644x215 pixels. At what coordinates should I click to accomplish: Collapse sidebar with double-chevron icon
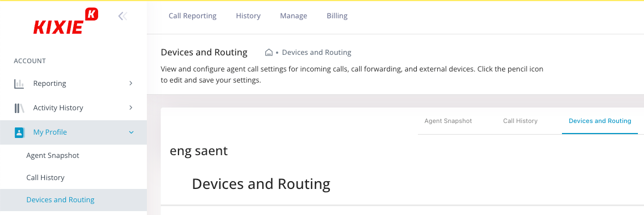click(x=122, y=16)
